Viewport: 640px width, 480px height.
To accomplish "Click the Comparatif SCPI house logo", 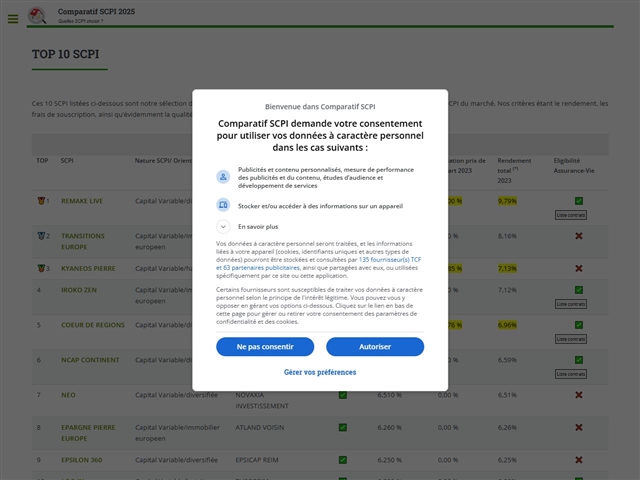I will (37, 16).
